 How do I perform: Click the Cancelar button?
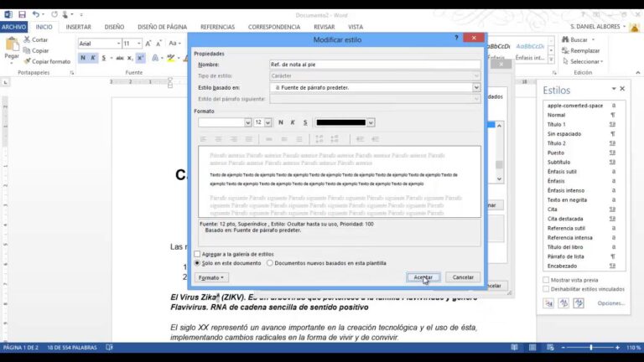[463, 277]
